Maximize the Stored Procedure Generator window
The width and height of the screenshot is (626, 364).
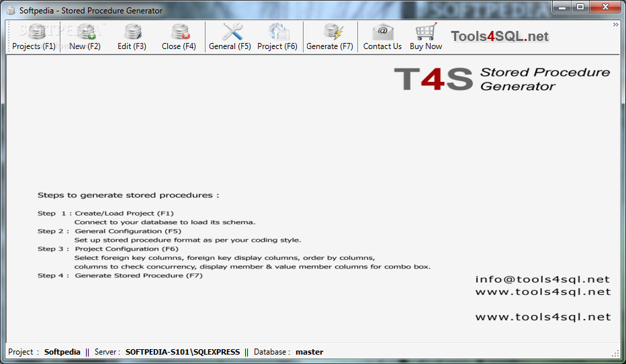(x=580, y=7)
